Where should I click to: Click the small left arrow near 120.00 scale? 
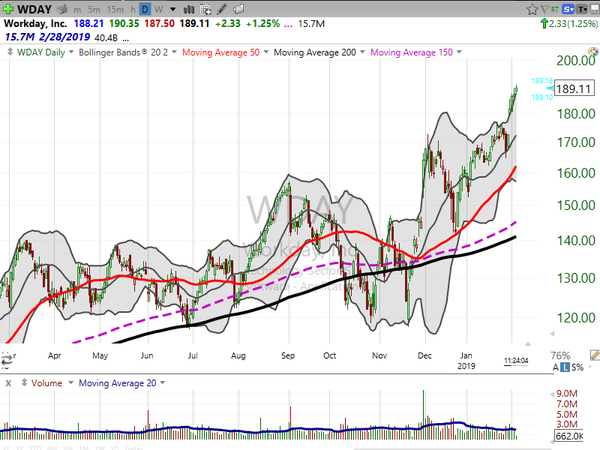(x=552, y=334)
